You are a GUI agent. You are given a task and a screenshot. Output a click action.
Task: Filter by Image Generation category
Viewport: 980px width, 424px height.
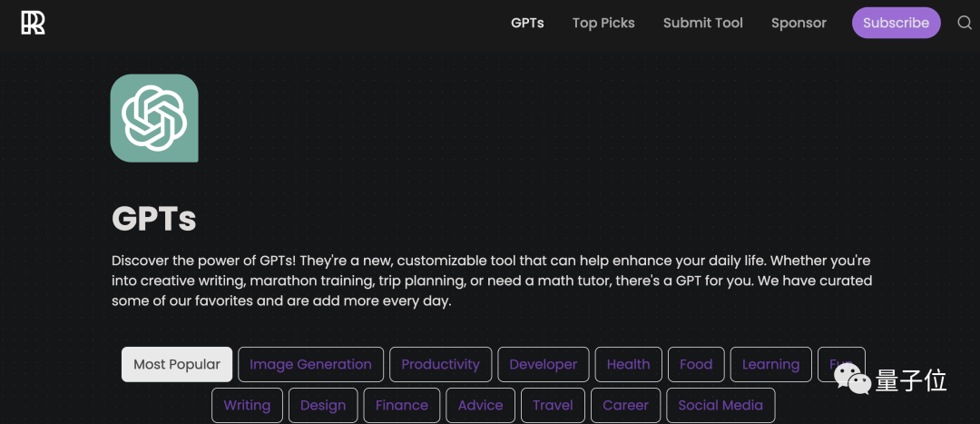click(x=310, y=365)
